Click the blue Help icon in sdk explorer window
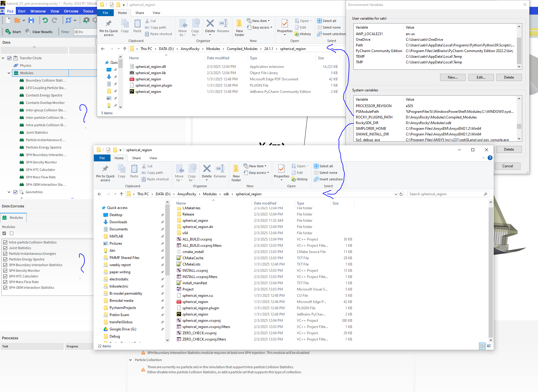The width and height of the screenshot is (538, 392). tap(490, 158)
